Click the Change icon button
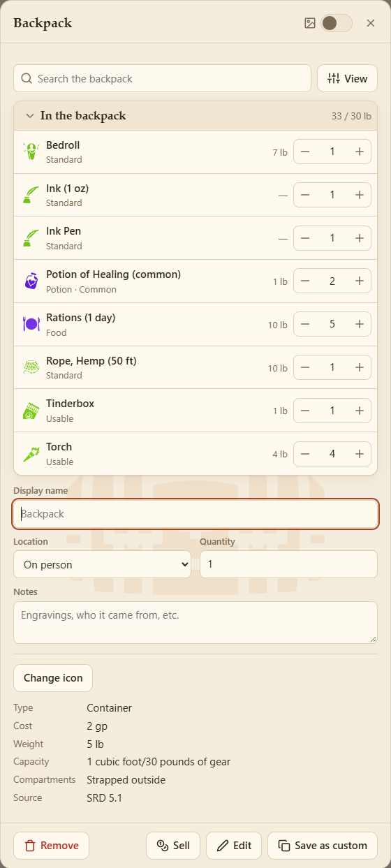This screenshot has height=868, width=391. pyautogui.click(x=53, y=678)
